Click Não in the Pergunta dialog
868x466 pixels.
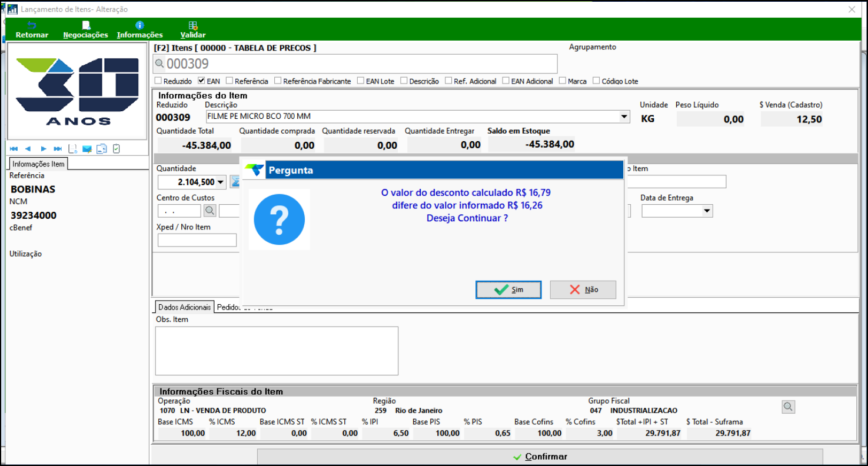[x=583, y=289]
